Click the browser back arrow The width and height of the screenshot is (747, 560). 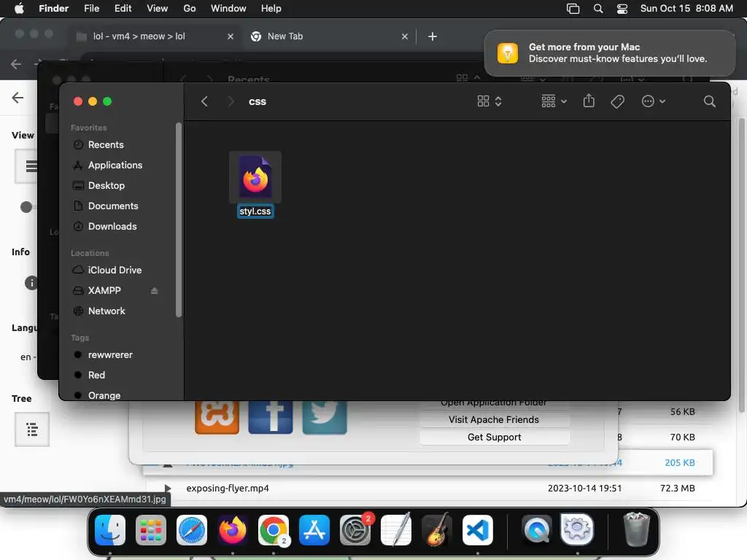click(x=16, y=64)
